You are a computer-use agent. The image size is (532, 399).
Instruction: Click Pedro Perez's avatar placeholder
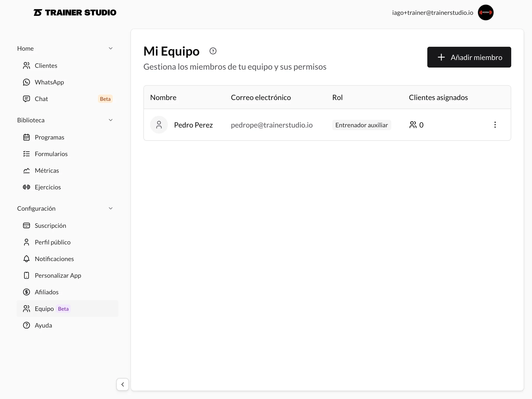159,125
